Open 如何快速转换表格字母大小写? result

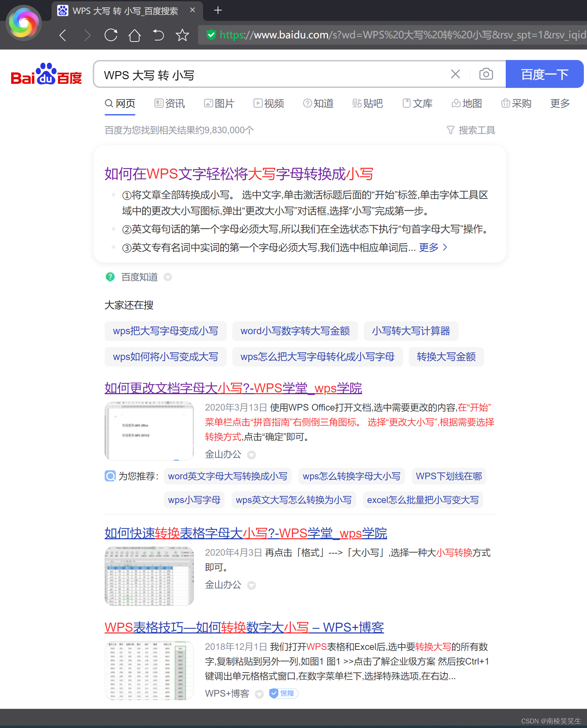click(246, 533)
